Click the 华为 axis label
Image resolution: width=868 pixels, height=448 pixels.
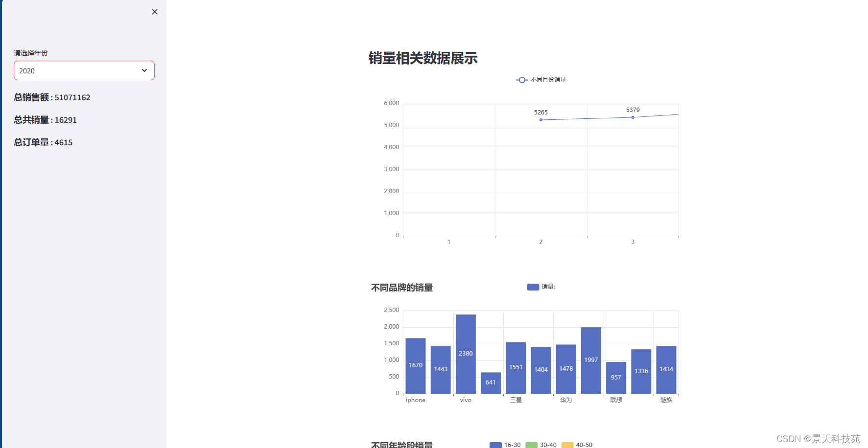566,400
